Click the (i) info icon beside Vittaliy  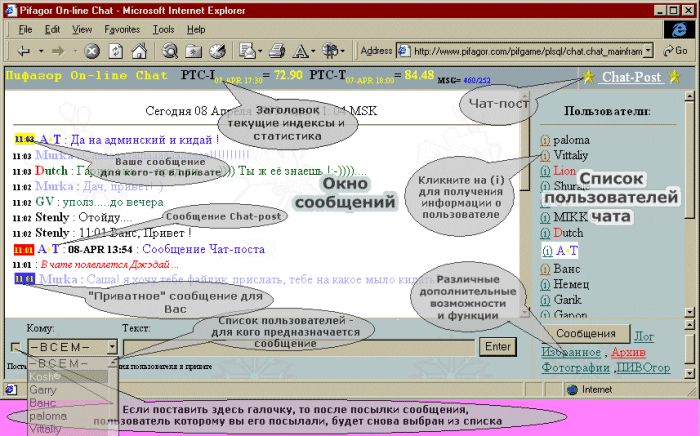(x=545, y=156)
